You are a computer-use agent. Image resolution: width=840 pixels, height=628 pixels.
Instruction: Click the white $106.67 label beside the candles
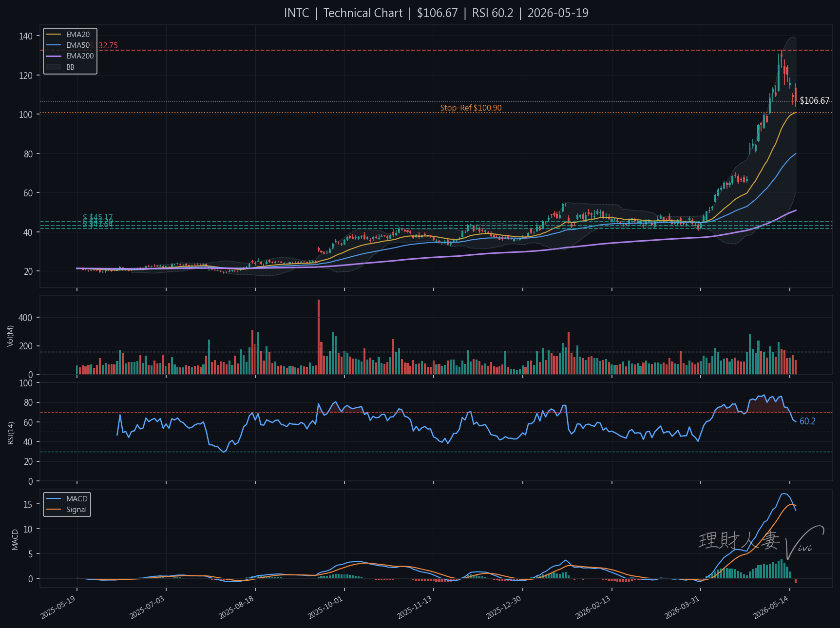click(814, 101)
